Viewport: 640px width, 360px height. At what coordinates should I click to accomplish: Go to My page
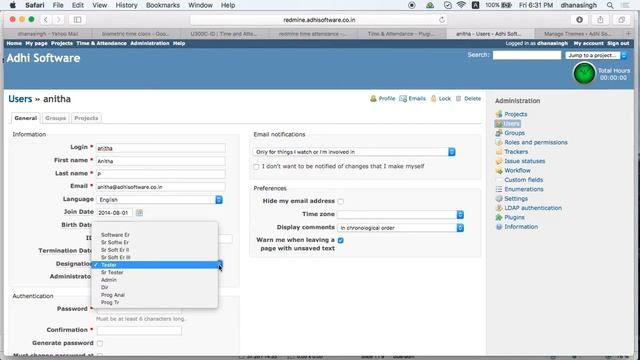pos(36,43)
